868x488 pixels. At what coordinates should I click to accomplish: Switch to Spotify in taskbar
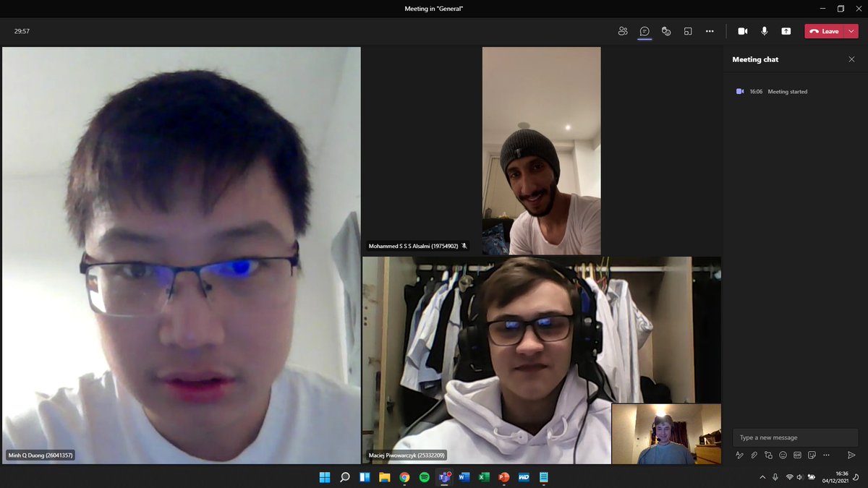coord(425,477)
